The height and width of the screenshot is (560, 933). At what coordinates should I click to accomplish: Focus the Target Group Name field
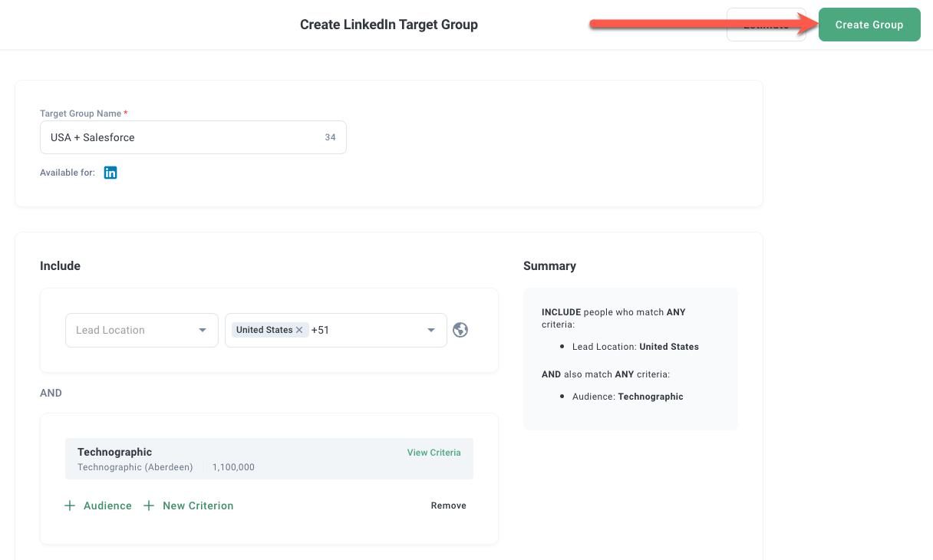click(180, 137)
